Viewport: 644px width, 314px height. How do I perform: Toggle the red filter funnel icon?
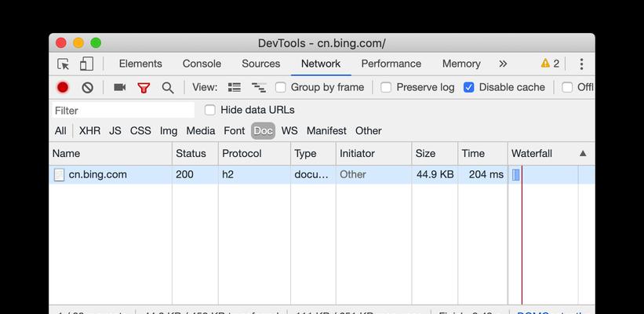point(144,88)
